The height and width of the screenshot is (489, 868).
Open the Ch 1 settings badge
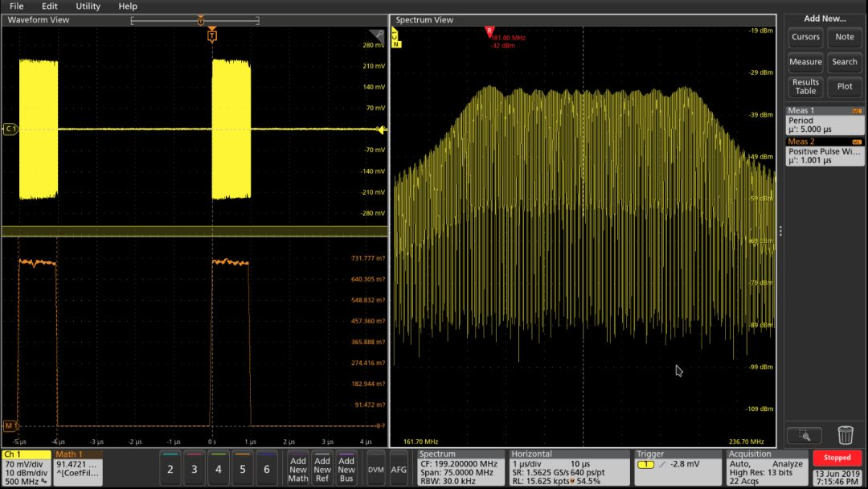click(27, 468)
